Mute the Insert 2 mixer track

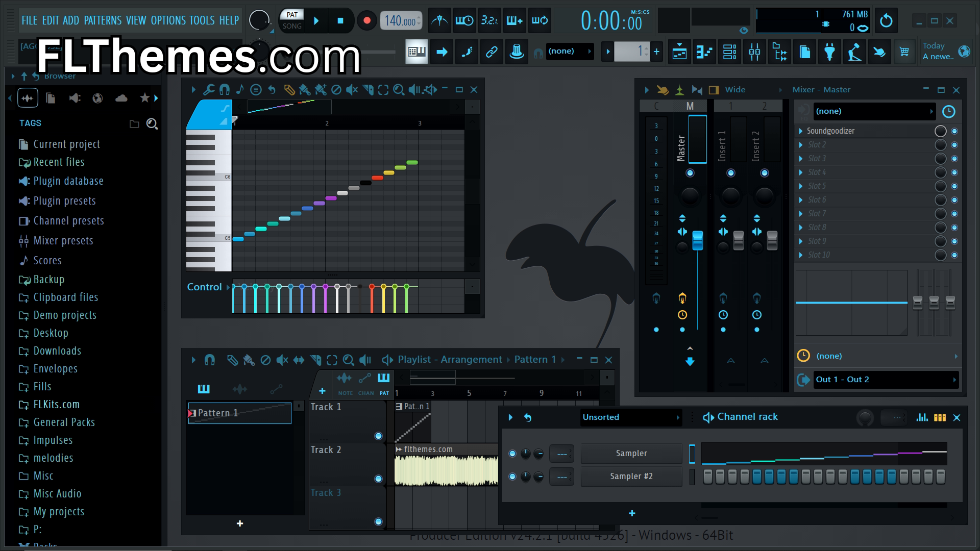coord(764,173)
